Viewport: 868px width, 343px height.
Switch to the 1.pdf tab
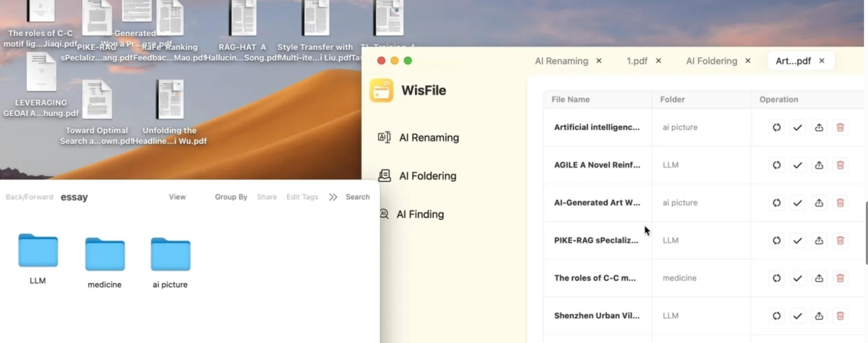pyautogui.click(x=637, y=61)
